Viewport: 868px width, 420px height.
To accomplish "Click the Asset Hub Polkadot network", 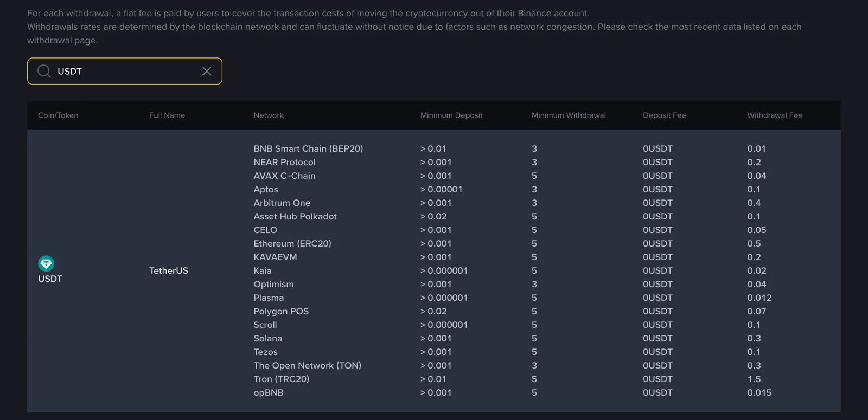I will [x=295, y=216].
